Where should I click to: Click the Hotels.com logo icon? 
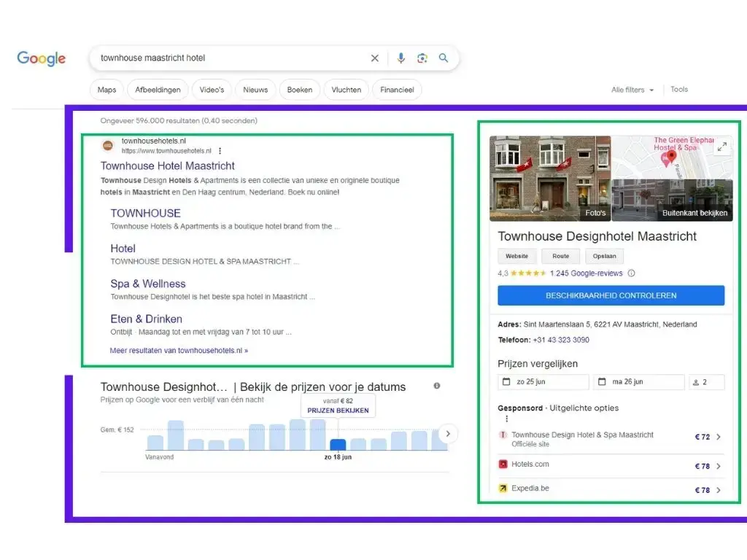click(x=503, y=464)
